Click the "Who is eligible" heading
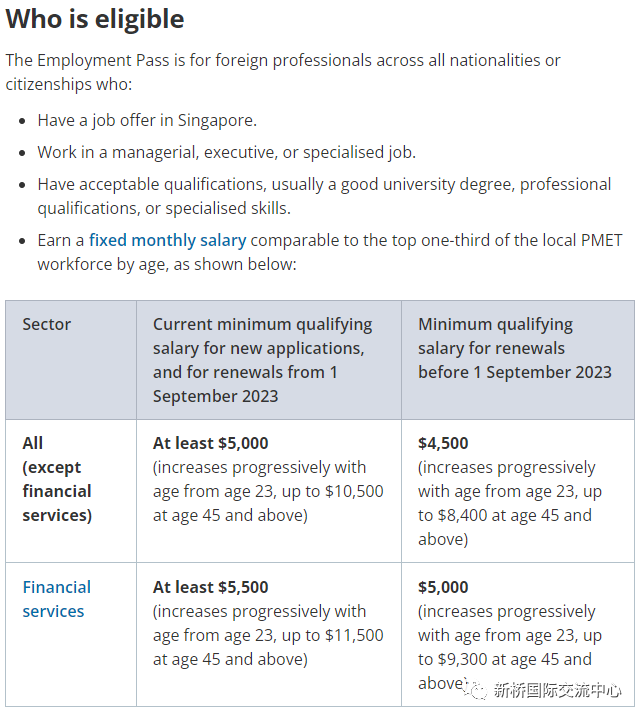The width and height of the screenshot is (642, 718). click(95, 19)
